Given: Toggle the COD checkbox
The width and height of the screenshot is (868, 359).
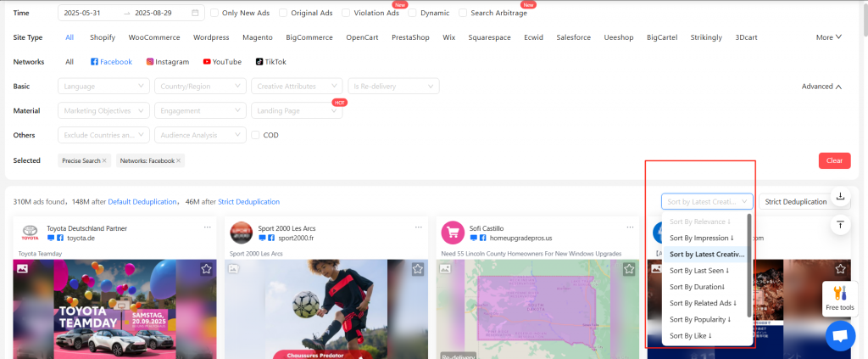Looking at the screenshot, I should pyautogui.click(x=256, y=135).
